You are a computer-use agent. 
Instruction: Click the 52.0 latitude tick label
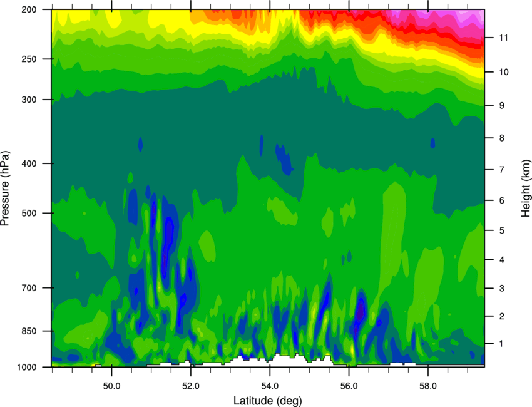(x=191, y=386)
